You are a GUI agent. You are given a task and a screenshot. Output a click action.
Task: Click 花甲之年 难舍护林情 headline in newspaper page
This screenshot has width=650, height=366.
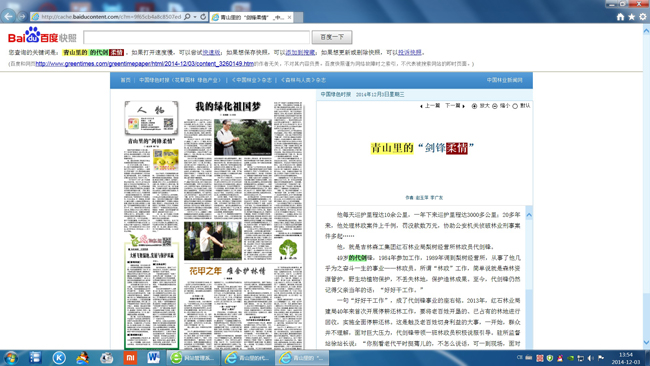click(x=227, y=271)
